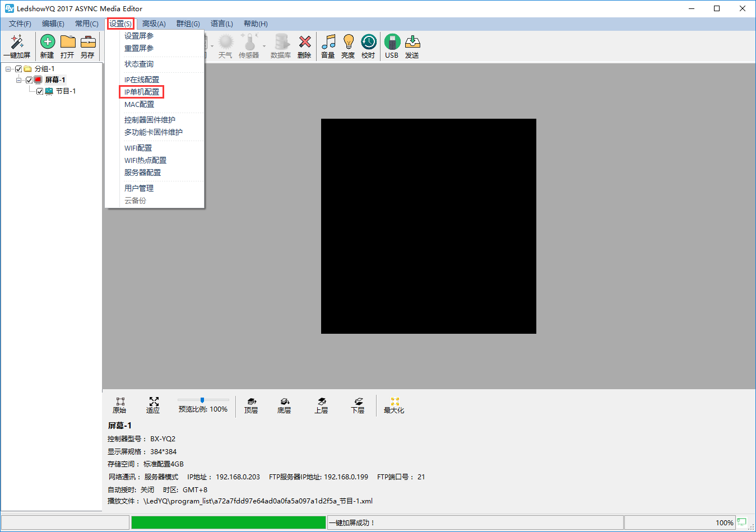Uncheck the 屏幕-1 screen checkbox
The height and width of the screenshot is (532, 756).
[29, 80]
